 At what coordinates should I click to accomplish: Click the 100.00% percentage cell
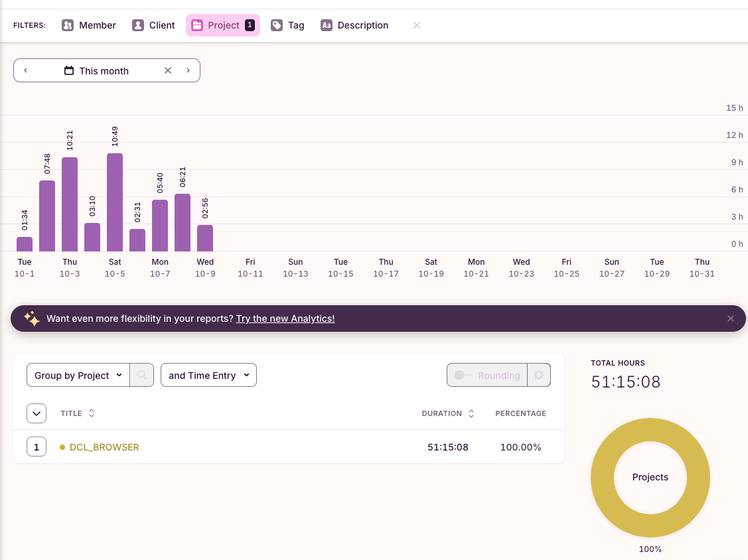520,447
